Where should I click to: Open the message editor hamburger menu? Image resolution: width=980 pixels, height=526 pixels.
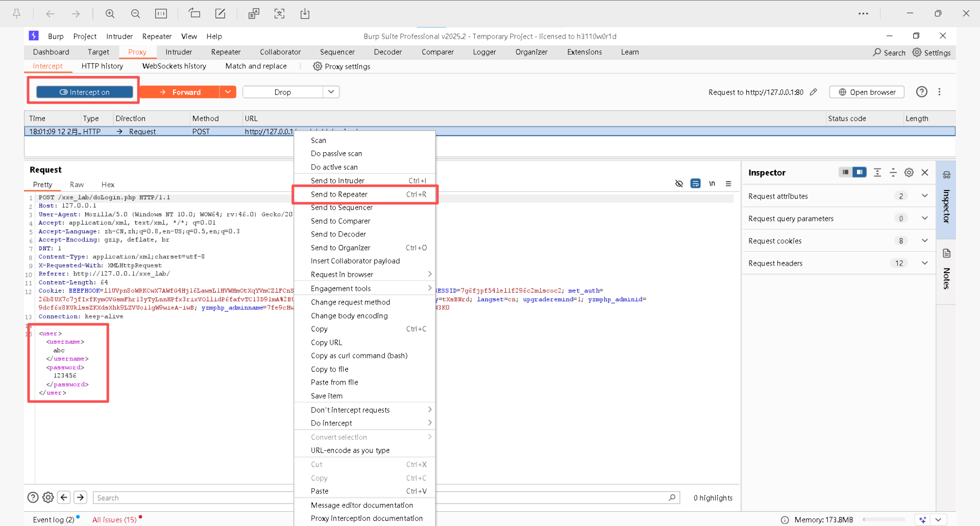click(728, 184)
